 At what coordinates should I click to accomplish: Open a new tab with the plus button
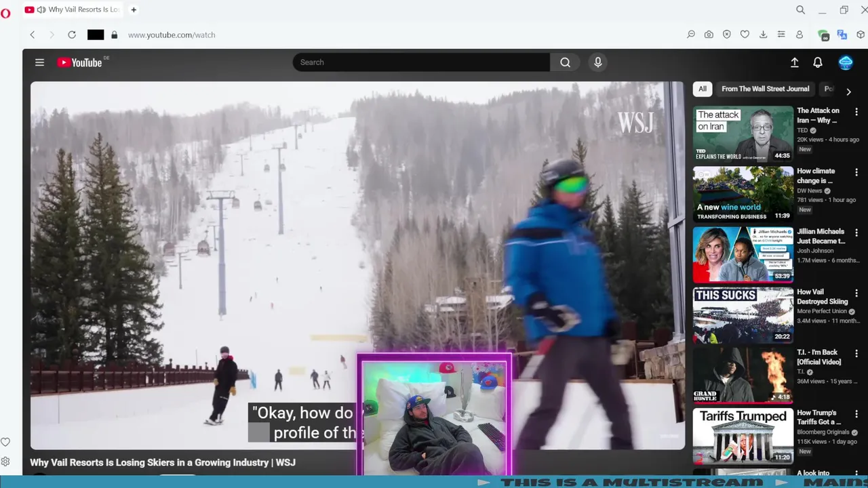tap(134, 9)
